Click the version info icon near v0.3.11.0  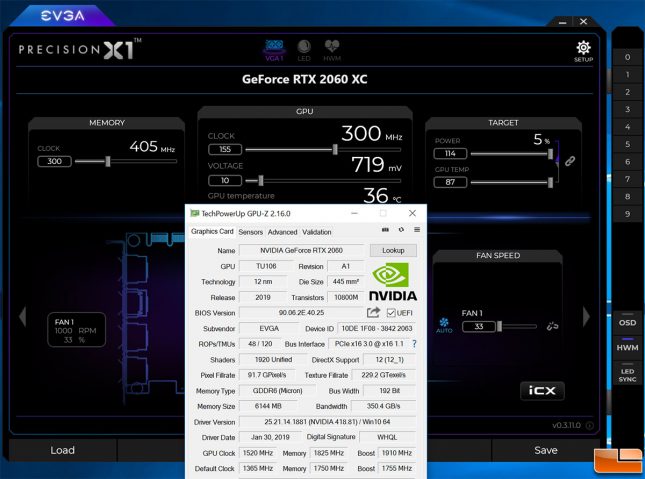pos(589,426)
